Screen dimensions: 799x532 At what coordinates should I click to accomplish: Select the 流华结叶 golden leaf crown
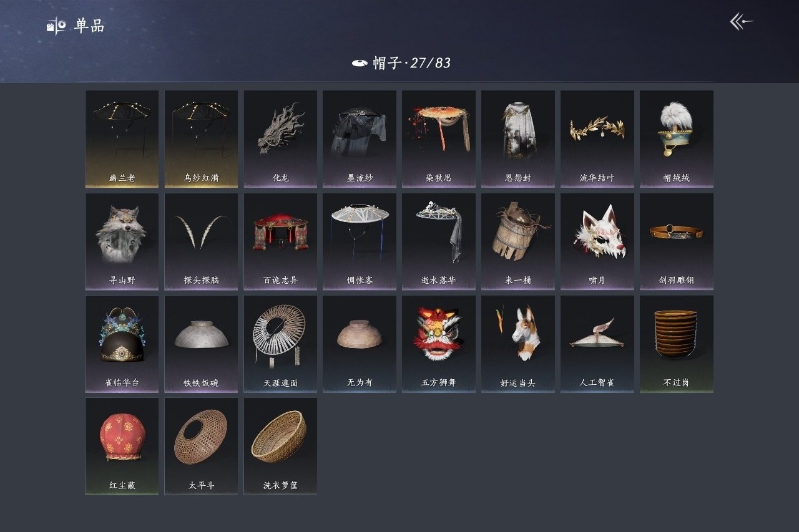(x=597, y=139)
